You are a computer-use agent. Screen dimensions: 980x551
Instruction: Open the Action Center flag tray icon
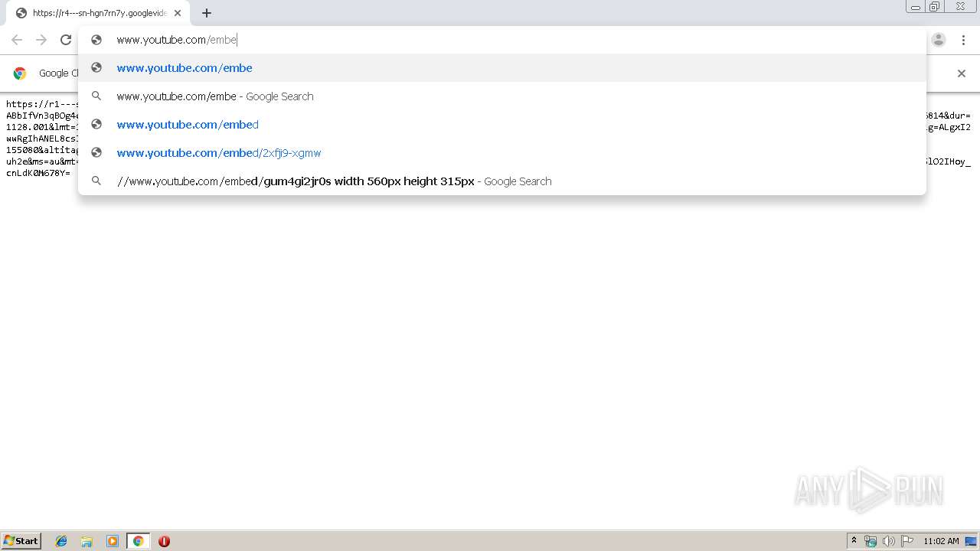click(907, 541)
